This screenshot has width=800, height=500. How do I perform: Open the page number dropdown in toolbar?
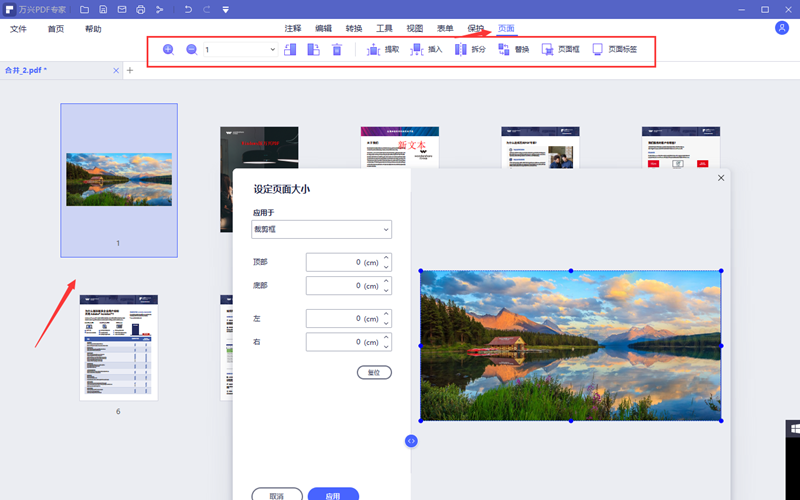[272, 49]
